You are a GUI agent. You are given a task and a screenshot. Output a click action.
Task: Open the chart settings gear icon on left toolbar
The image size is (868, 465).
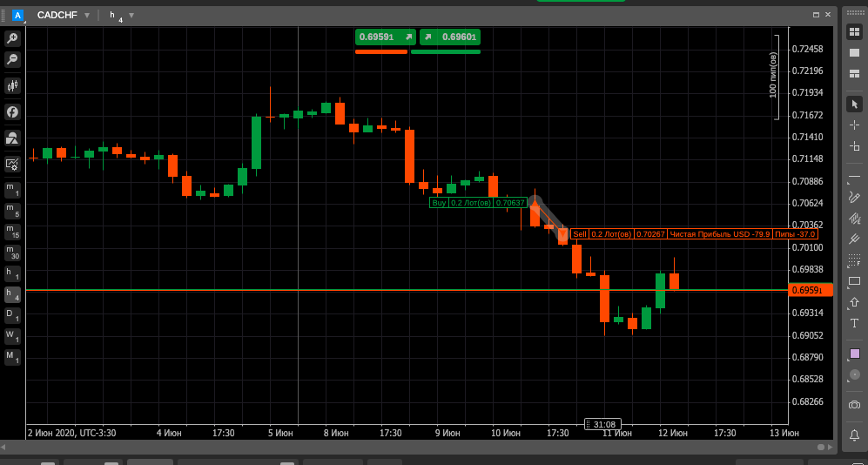[x=12, y=164]
